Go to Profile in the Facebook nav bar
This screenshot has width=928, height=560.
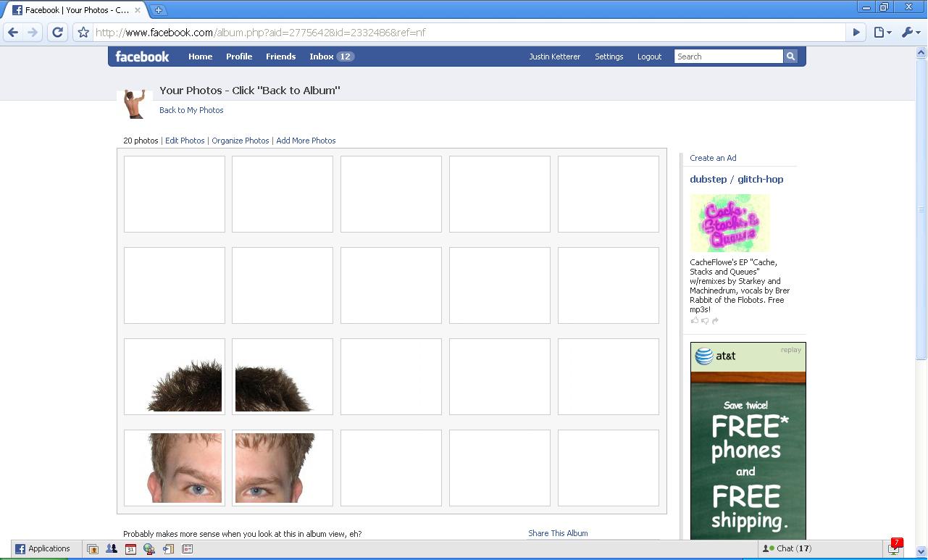(238, 57)
